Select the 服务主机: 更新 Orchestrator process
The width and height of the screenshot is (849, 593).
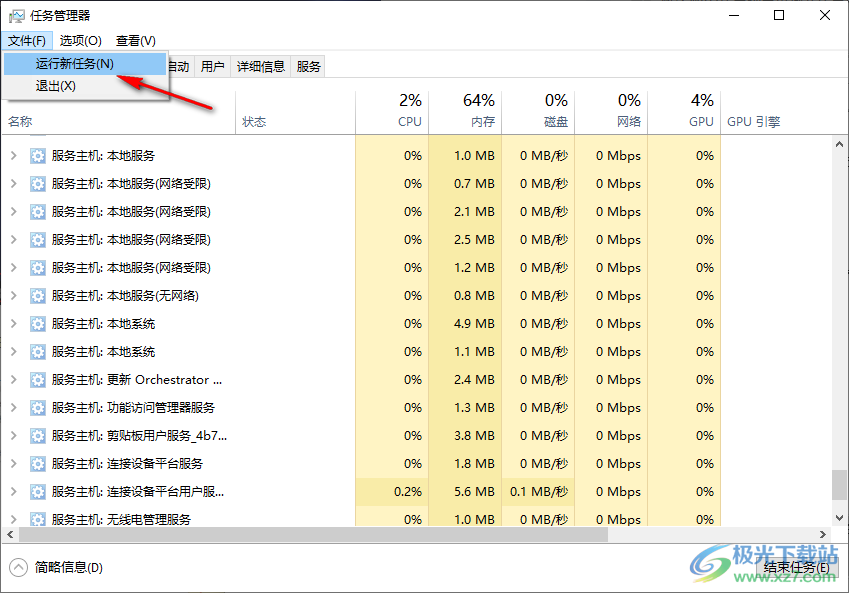tap(137, 380)
